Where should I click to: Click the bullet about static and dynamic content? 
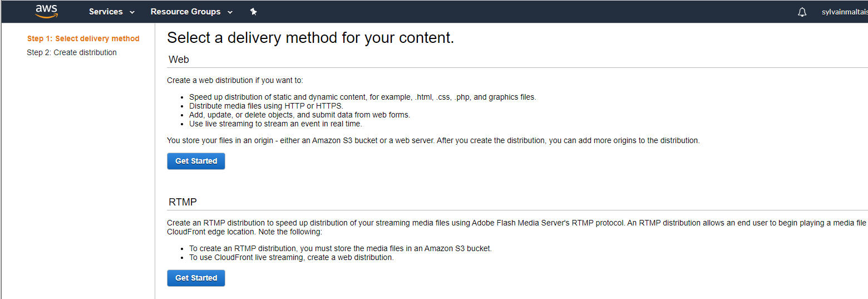pos(362,97)
